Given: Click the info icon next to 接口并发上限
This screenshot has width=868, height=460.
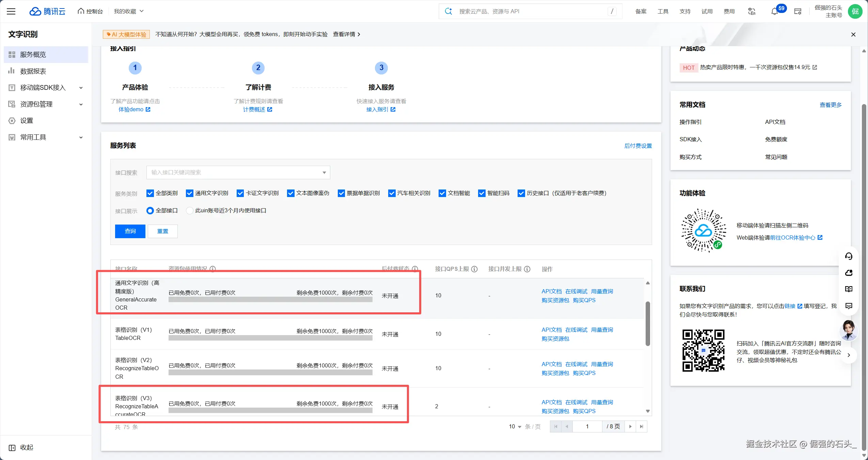Looking at the screenshot, I should (527, 269).
